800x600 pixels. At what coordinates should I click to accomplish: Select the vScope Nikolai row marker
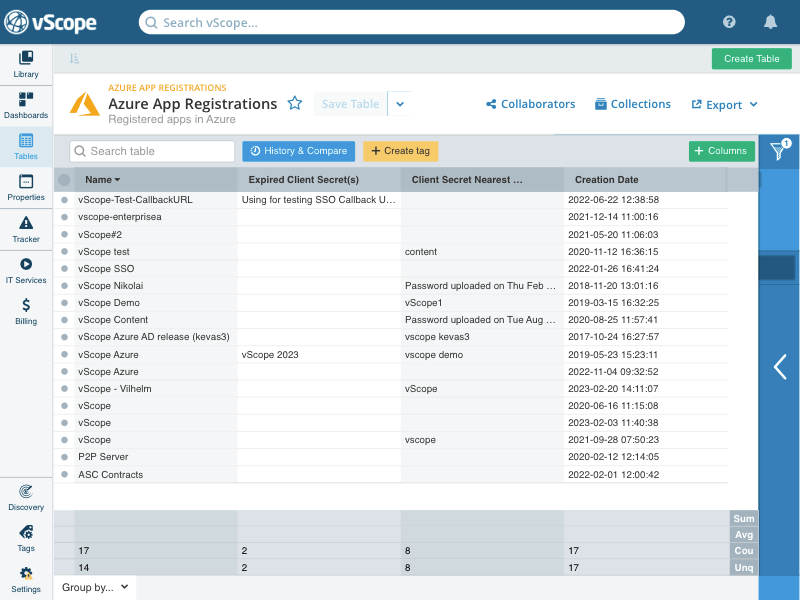tap(64, 286)
